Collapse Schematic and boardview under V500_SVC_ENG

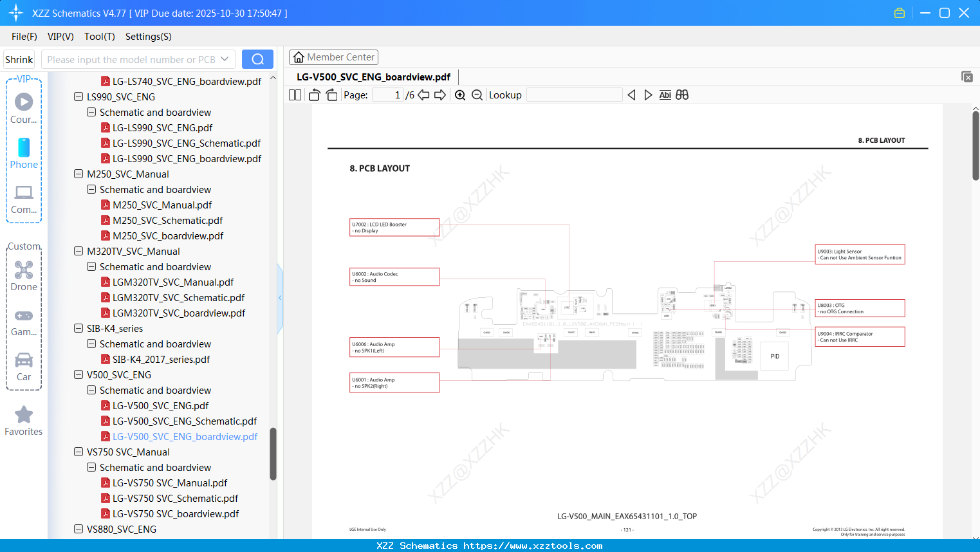coord(91,391)
